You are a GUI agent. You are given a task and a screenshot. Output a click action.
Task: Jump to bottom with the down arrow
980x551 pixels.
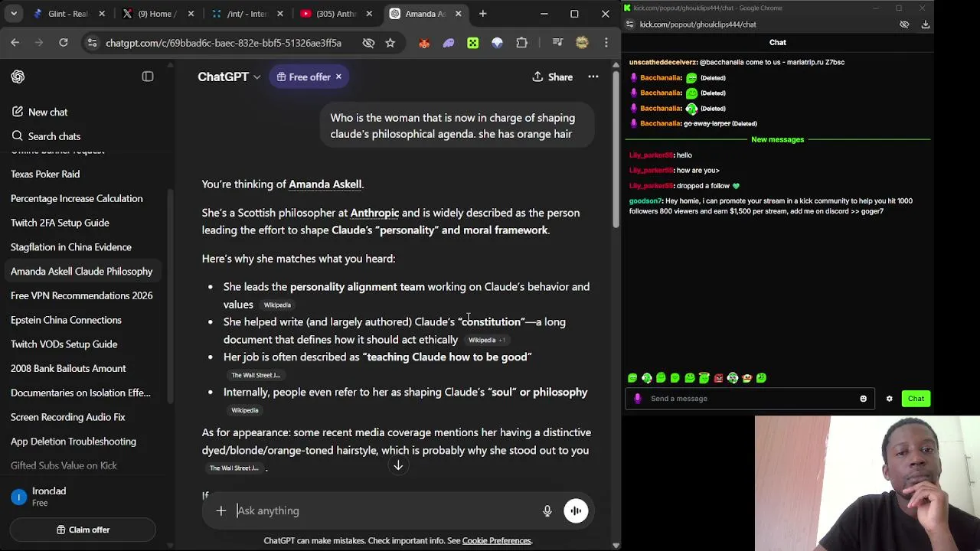click(x=398, y=465)
